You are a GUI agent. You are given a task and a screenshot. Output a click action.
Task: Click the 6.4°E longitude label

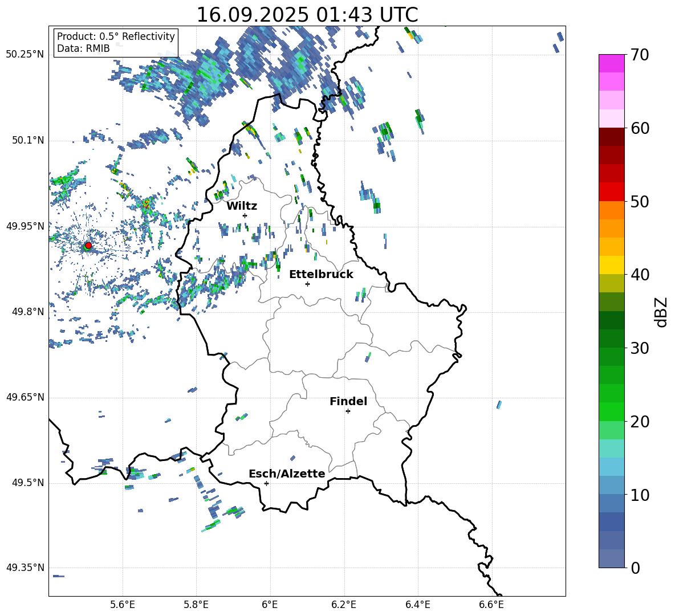coord(417,605)
